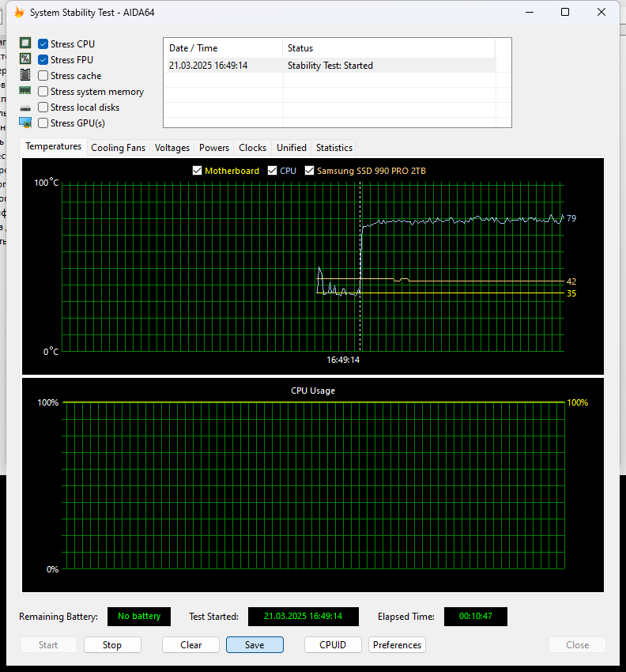This screenshot has height=672, width=626.
Task: Minimize the System Stability Test window
Action: [x=530, y=12]
